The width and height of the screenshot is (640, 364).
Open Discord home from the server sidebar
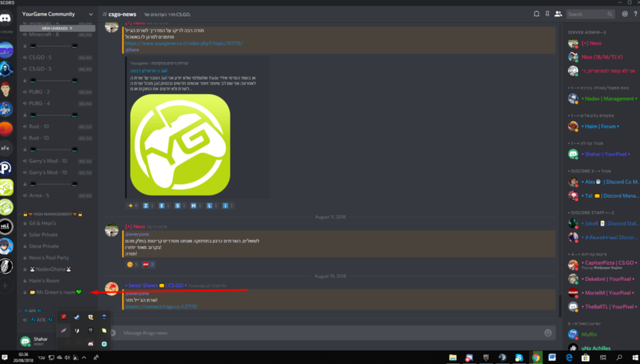(5, 18)
